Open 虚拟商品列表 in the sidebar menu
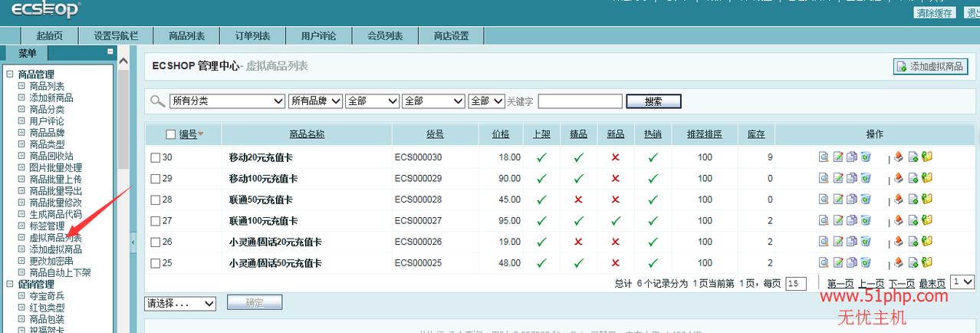The height and width of the screenshot is (333, 980). [x=55, y=238]
